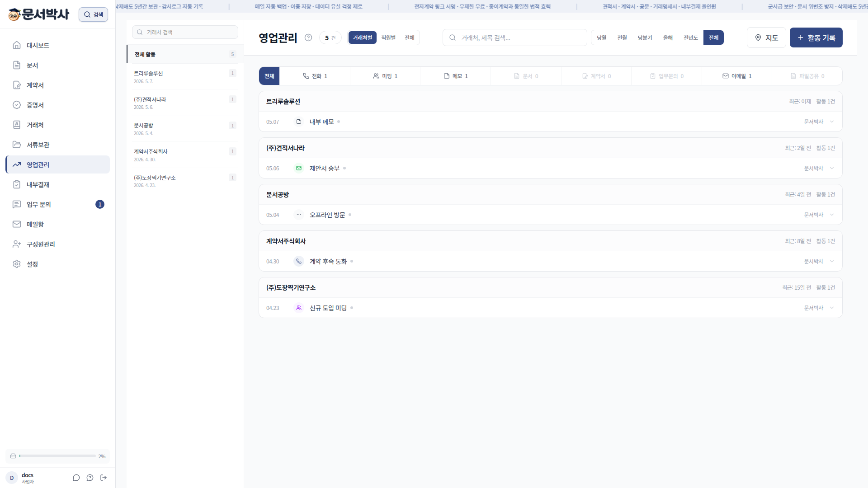Click the chat bubble icon in bottom bar

pyautogui.click(x=76, y=478)
